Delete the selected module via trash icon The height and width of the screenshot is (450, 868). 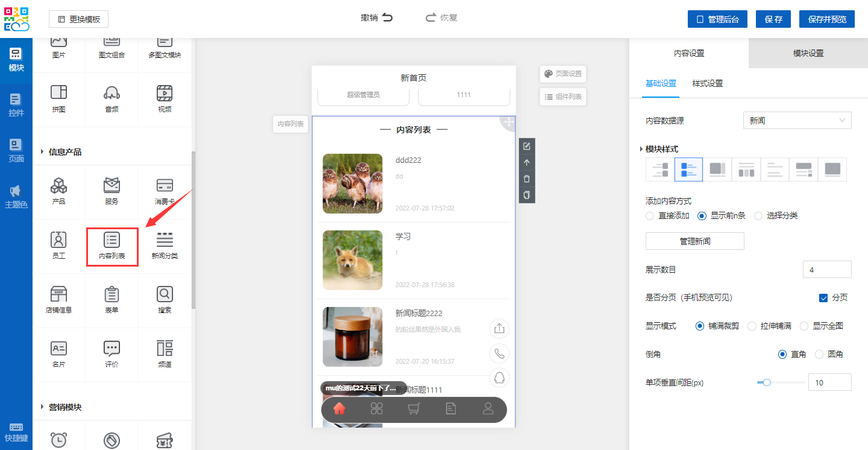point(527,179)
